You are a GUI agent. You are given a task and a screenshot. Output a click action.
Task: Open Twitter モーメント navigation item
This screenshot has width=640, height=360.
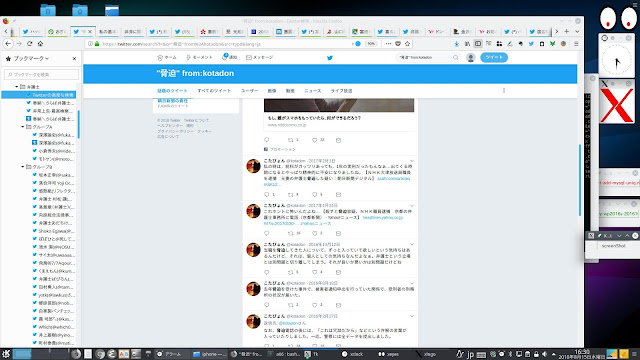[x=199, y=58]
